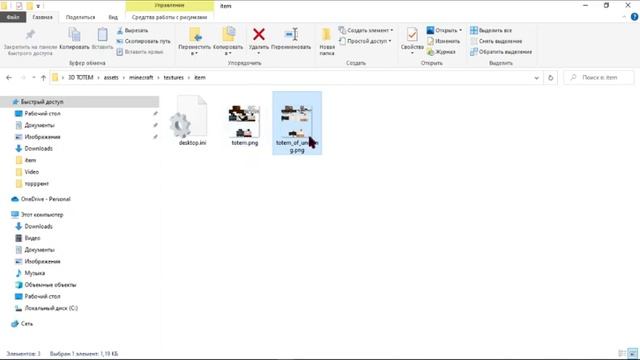Expand the address bar history dropdown
This screenshot has width=640, height=360.
(536, 78)
